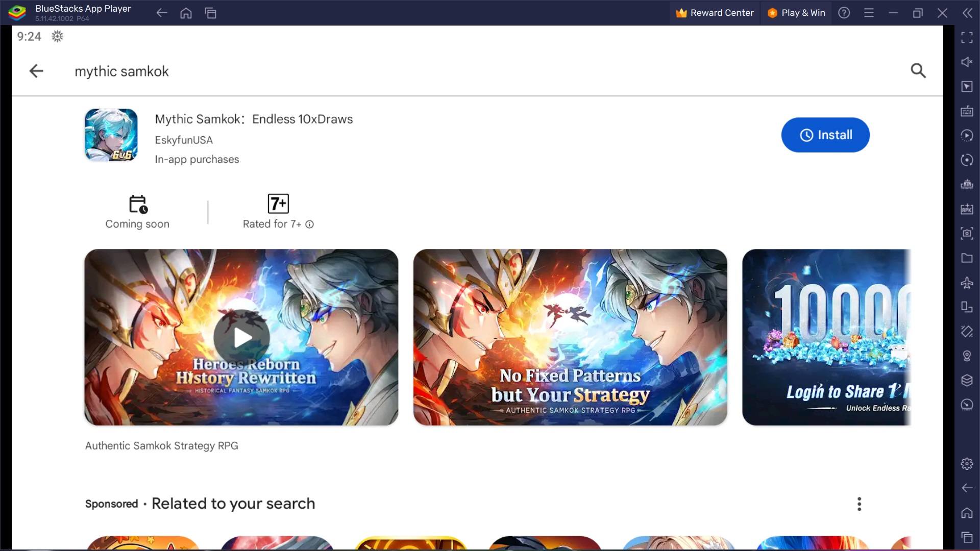The image size is (980, 551).
Task: Click the robot-shaped sidebar icon
Action: coord(967,184)
